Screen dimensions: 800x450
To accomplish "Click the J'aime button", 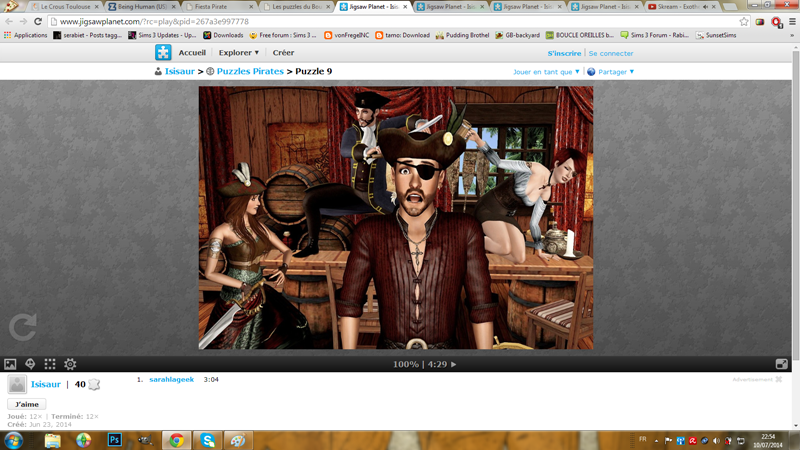I will pyautogui.click(x=27, y=404).
